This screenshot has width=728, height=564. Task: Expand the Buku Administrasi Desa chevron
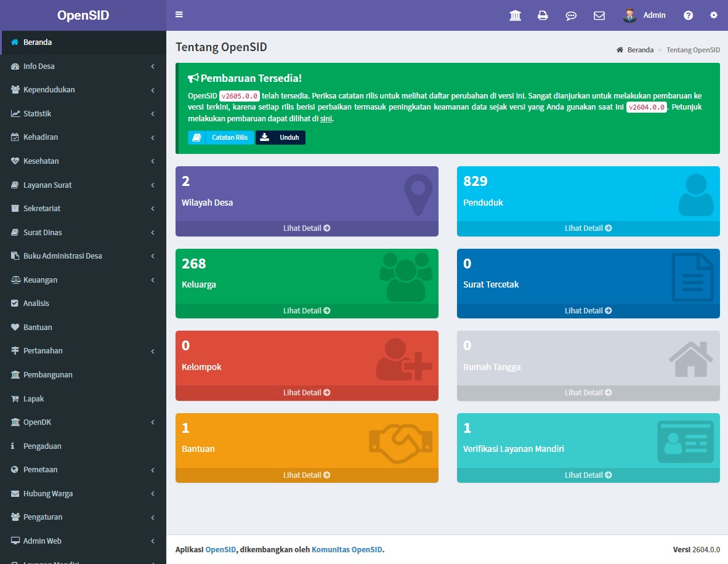[x=153, y=256]
